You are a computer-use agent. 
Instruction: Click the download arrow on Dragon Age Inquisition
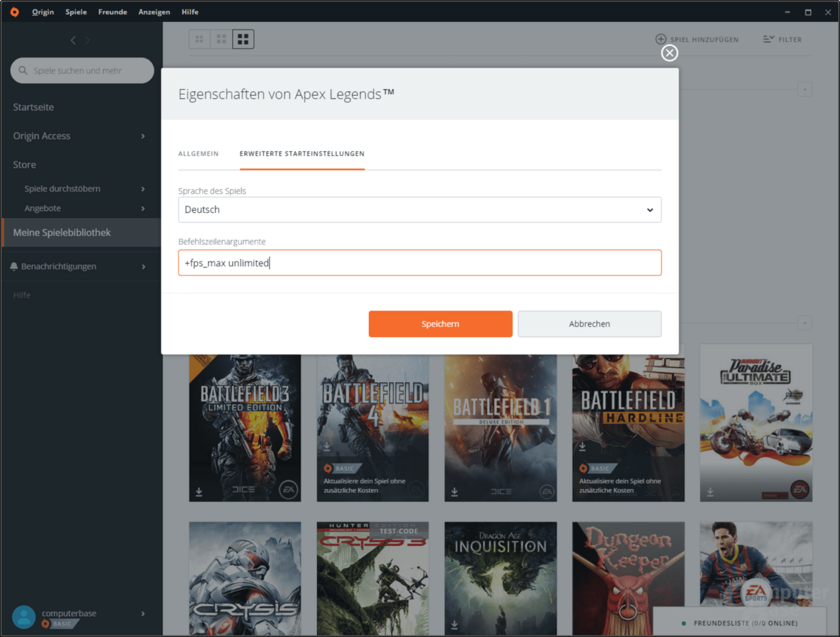click(454, 624)
